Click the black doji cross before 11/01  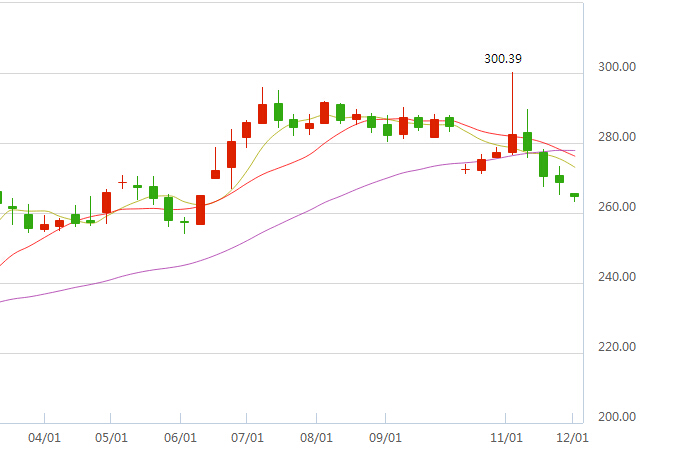point(465,169)
